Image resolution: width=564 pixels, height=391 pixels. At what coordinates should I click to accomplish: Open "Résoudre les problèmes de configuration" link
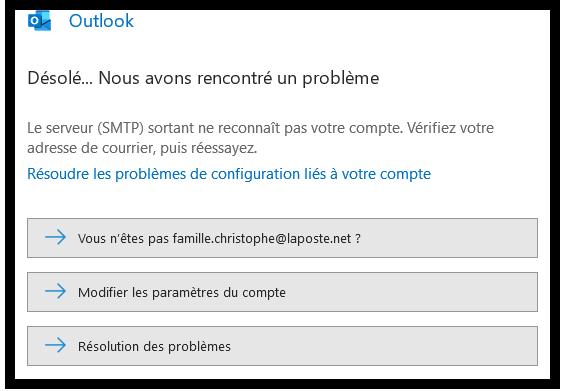[x=229, y=174]
